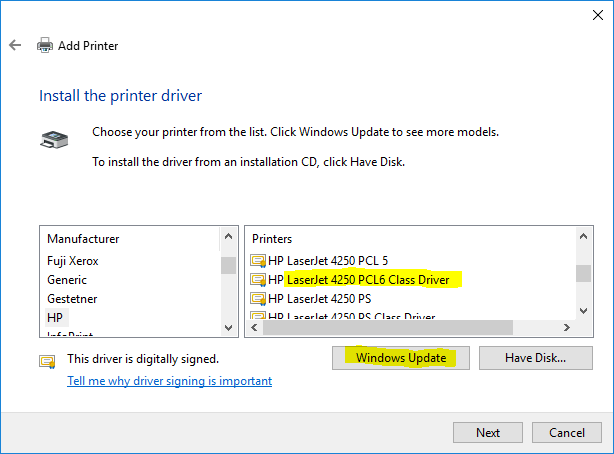This screenshot has height=454, width=614.
Task: Click the HP LaserJet 4250 PCL6 Class Driver icon
Action: pos(258,280)
